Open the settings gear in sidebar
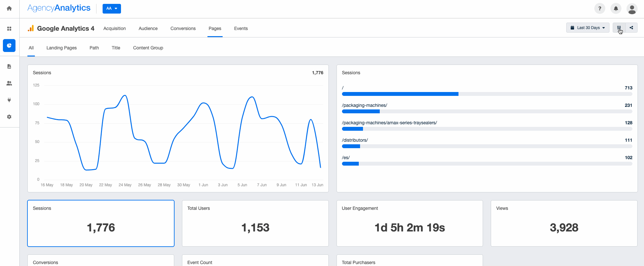 point(9,117)
